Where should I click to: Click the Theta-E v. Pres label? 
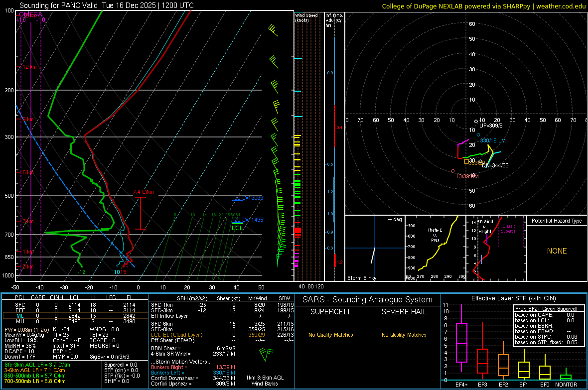point(435,235)
